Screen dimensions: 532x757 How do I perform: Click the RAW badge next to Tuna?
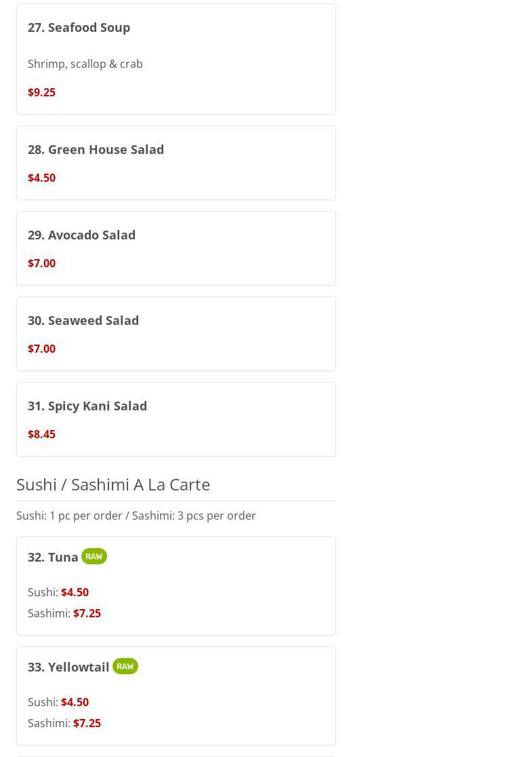(94, 556)
